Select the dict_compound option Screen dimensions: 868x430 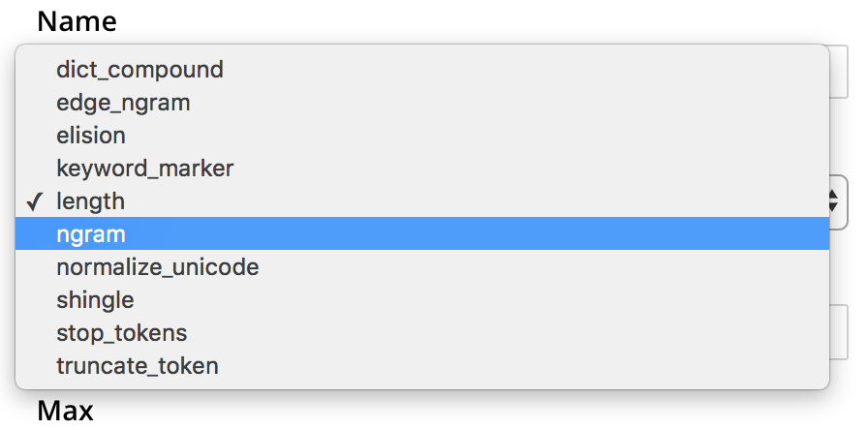click(x=139, y=70)
